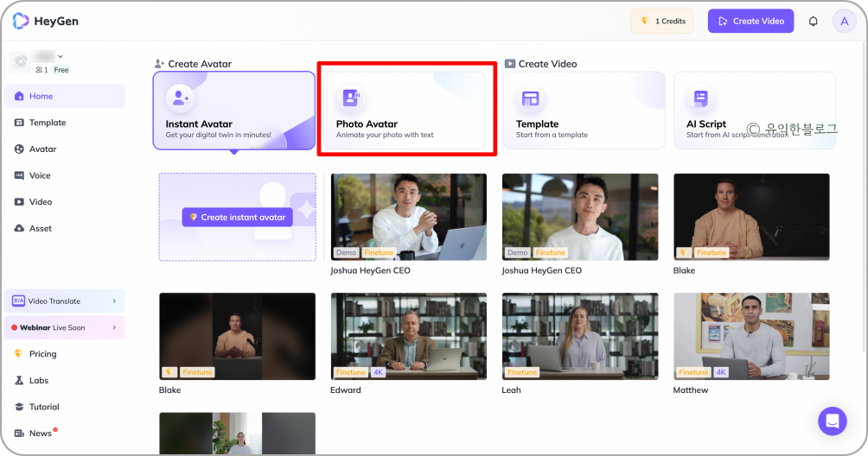Click the Video sidebar icon
This screenshot has height=456, width=868.
coord(19,202)
